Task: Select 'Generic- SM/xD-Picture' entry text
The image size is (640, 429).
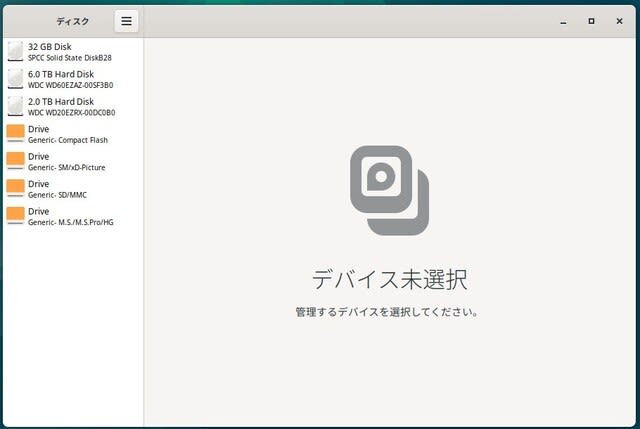Action: pos(67,167)
